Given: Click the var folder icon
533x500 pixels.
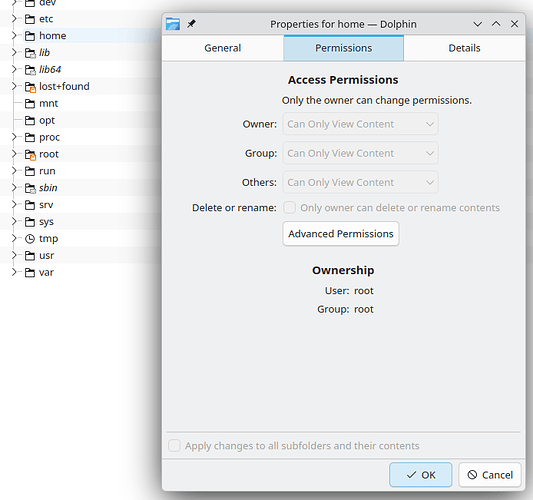Looking at the screenshot, I should click(30, 273).
